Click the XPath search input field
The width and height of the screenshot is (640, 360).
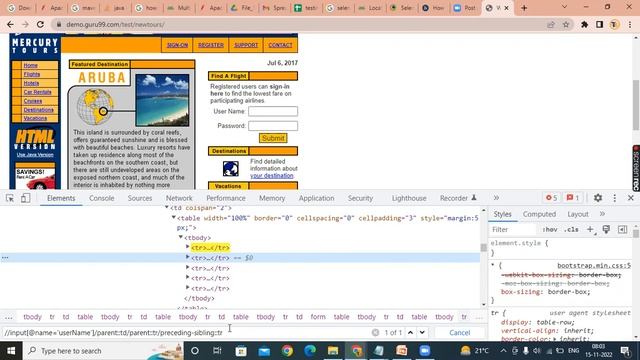pyautogui.click(x=186, y=333)
